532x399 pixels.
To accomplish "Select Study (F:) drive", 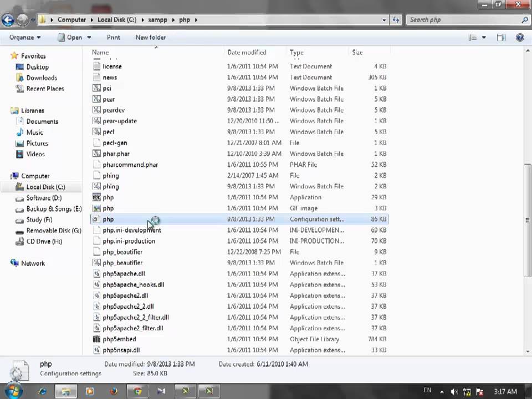I will (x=39, y=219).
